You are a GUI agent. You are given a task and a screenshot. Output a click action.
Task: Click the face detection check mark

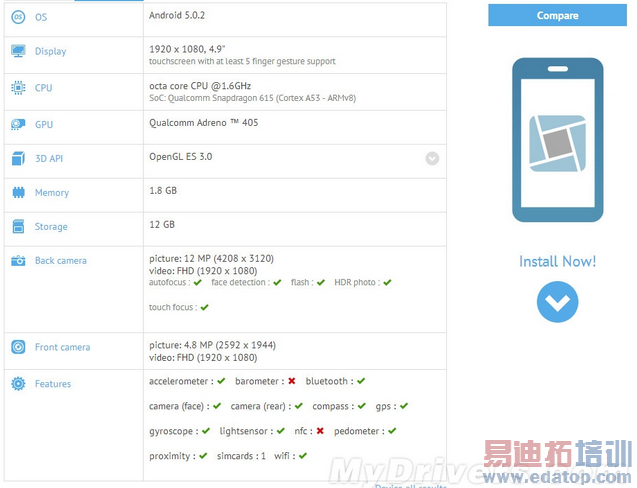(277, 282)
